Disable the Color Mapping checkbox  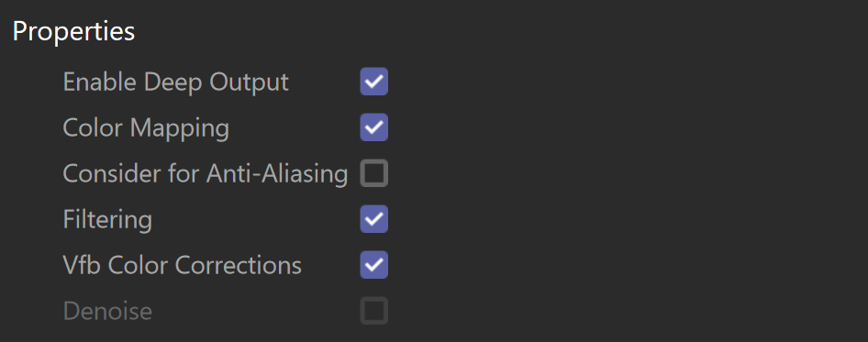374,127
